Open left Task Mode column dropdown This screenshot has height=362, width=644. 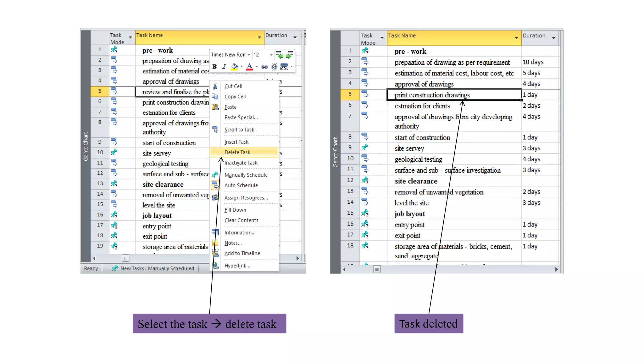coord(130,38)
